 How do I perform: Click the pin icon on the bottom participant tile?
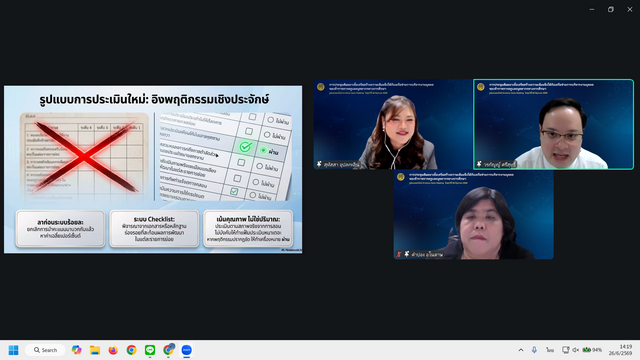tap(407, 254)
